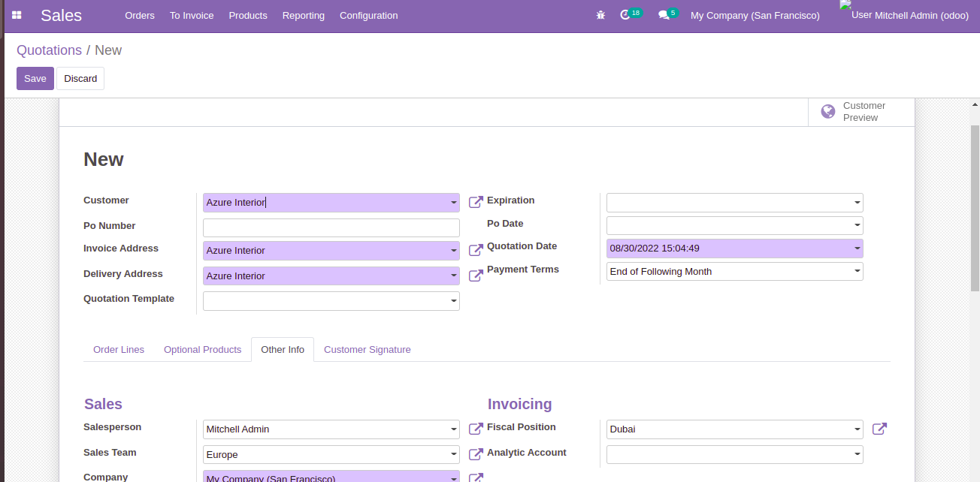Image resolution: width=980 pixels, height=482 pixels.
Task: Click inside the Po Number field
Action: coord(331,227)
